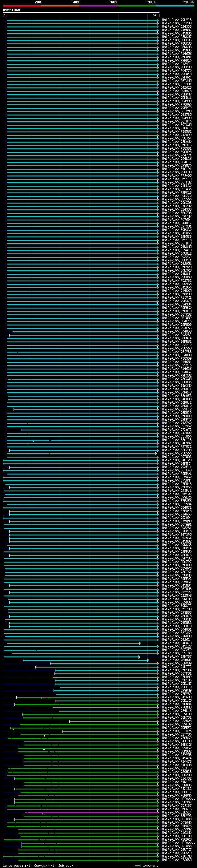The image size is (197, 868).
Task: Click the UniRef100_B6UDS5 hit label
Action: tap(177, 382)
